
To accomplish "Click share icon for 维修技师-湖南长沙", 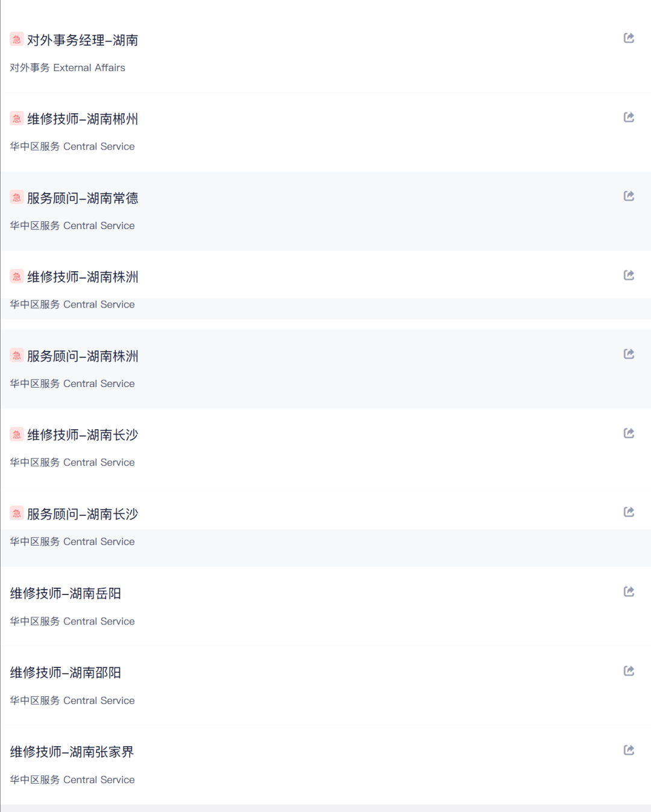I will coord(629,433).
